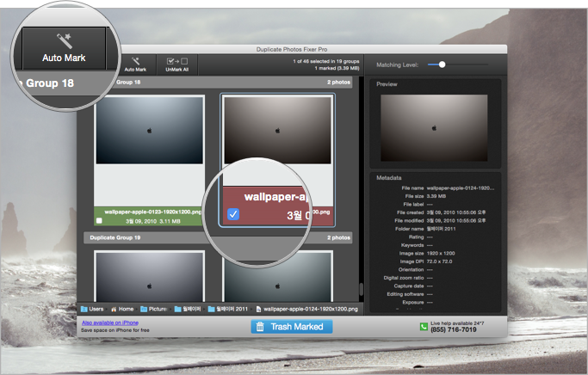Select the brown wallpaper thumbnail in Group 18
588x375 pixels.
pyautogui.click(x=277, y=130)
